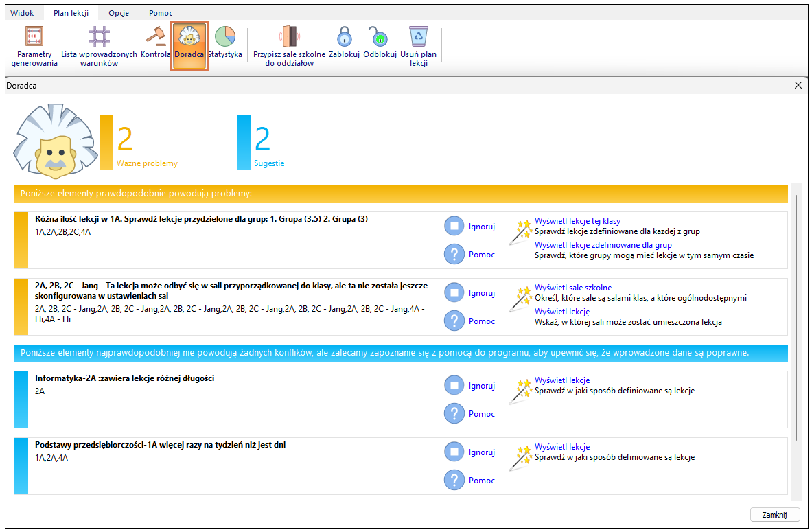Select 'Informatyka-2A :zawiera lekcje różnej długości' title
This screenshot has height=532, width=812.
[125, 378]
